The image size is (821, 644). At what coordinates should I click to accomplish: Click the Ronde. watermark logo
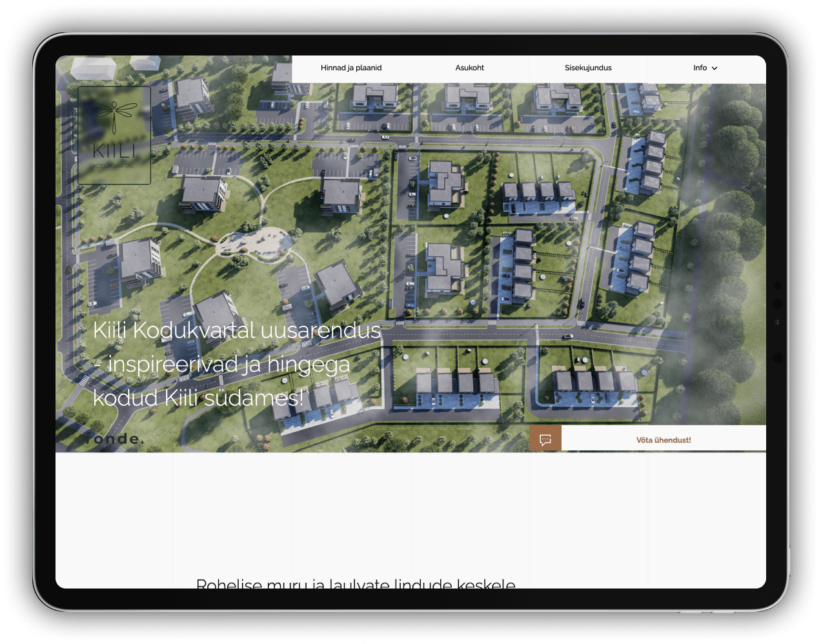click(114, 439)
